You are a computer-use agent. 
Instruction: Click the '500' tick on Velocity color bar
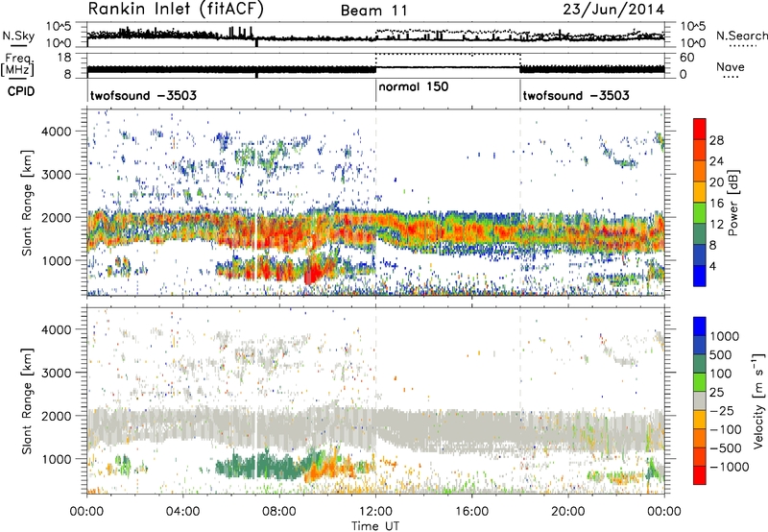pyautogui.click(x=721, y=354)
